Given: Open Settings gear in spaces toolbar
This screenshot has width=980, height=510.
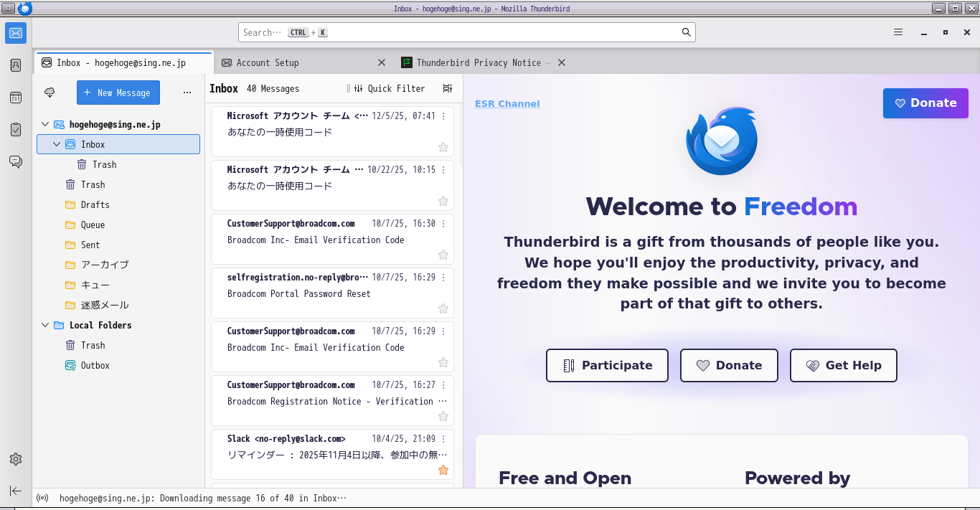Looking at the screenshot, I should pos(16,459).
